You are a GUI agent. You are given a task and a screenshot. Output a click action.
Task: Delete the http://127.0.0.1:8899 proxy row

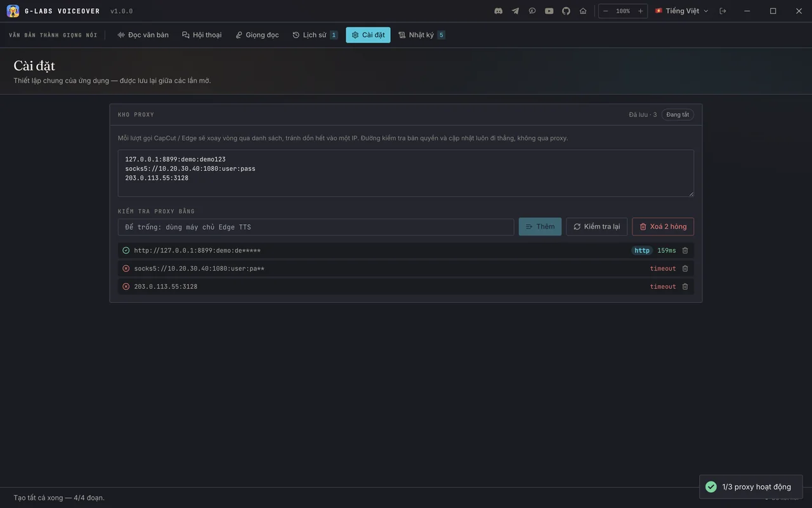[685, 251]
